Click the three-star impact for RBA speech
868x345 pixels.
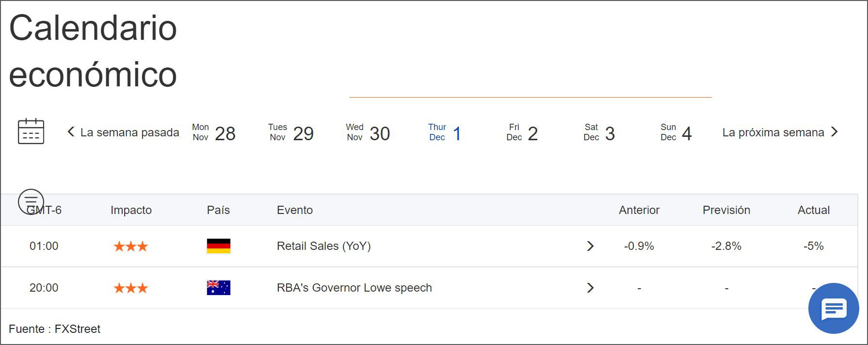(131, 288)
